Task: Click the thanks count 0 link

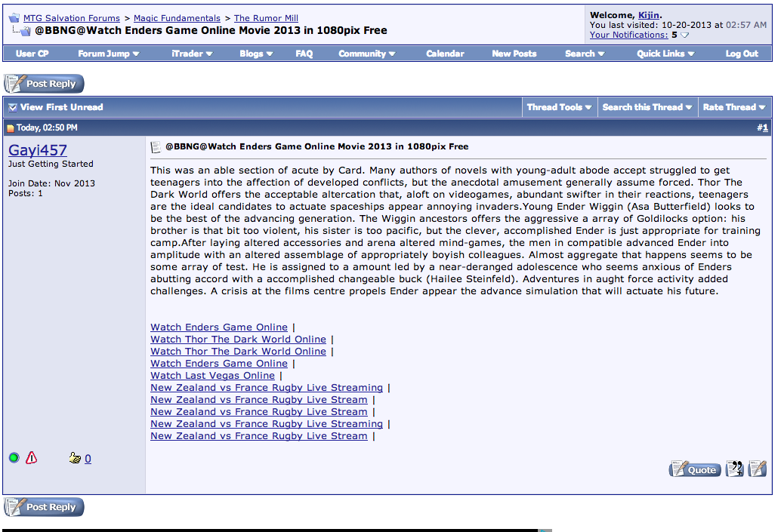Action: click(x=88, y=459)
